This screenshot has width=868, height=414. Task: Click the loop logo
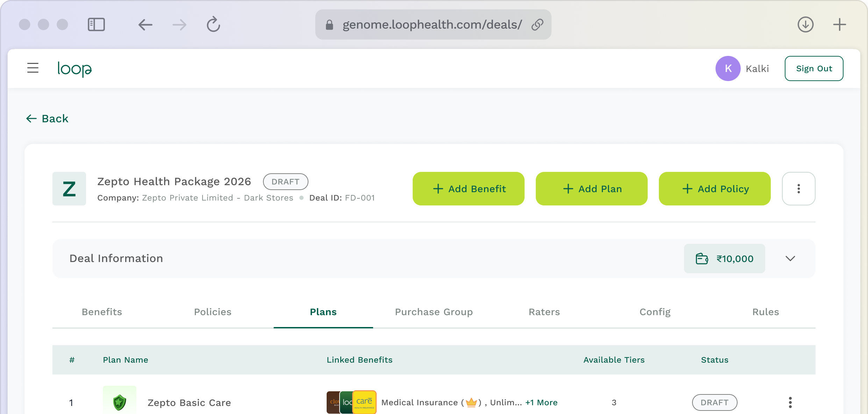pos(74,69)
